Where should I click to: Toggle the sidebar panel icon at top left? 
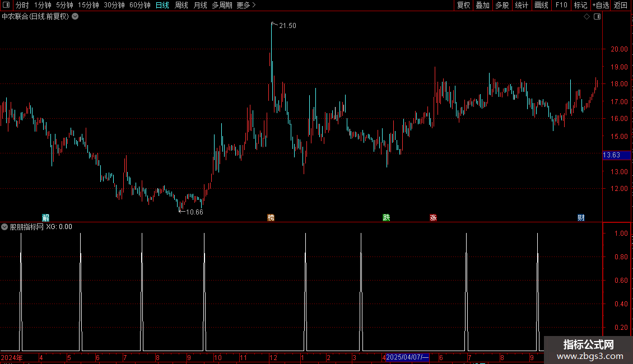(x=6, y=5)
